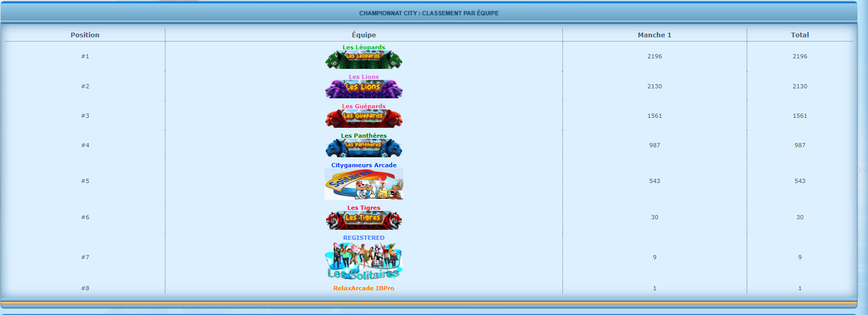Click the Les Tigres banner image

363,220
